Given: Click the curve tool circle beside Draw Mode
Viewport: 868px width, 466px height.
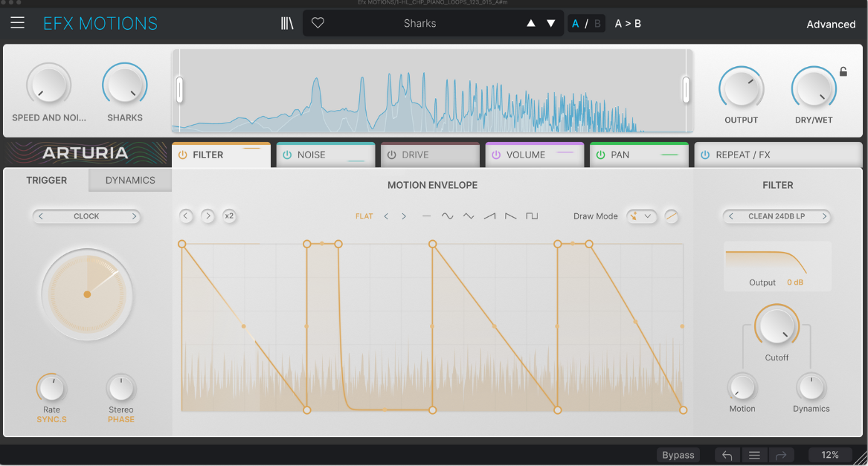Looking at the screenshot, I should pos(672,216).
